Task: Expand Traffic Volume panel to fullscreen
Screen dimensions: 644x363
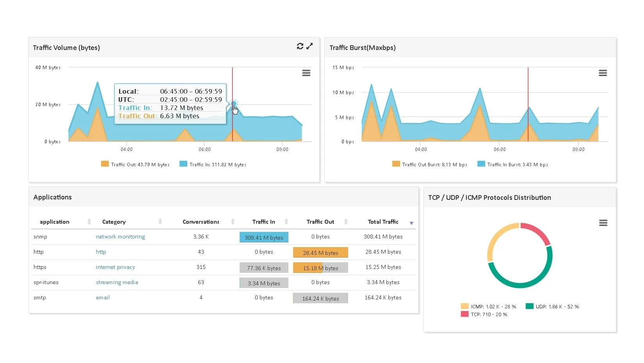Action: [x=310, y=46]
